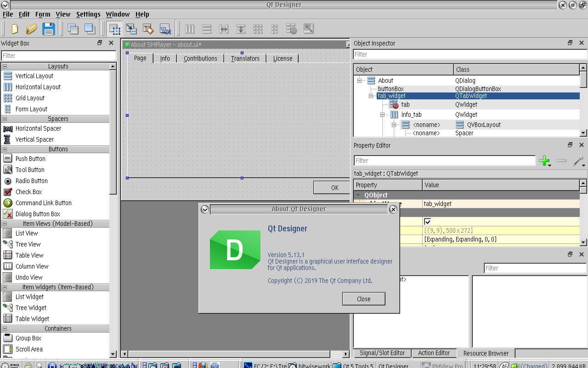This screenshot has width=588, height=368.
Task: Click the Object Inspector scroll down arrow
Action: 583,133
